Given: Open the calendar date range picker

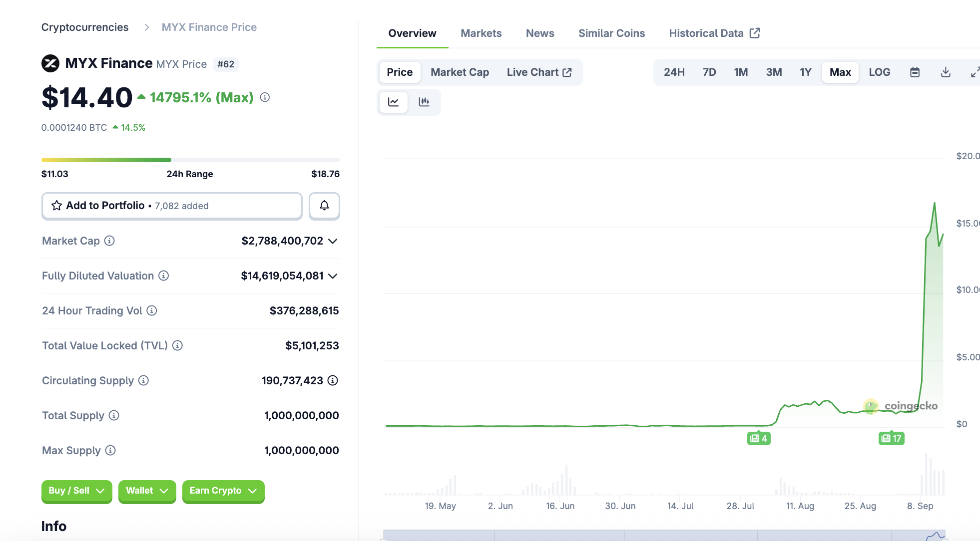Looking at the screenshot, I should [x=915, y=72].
